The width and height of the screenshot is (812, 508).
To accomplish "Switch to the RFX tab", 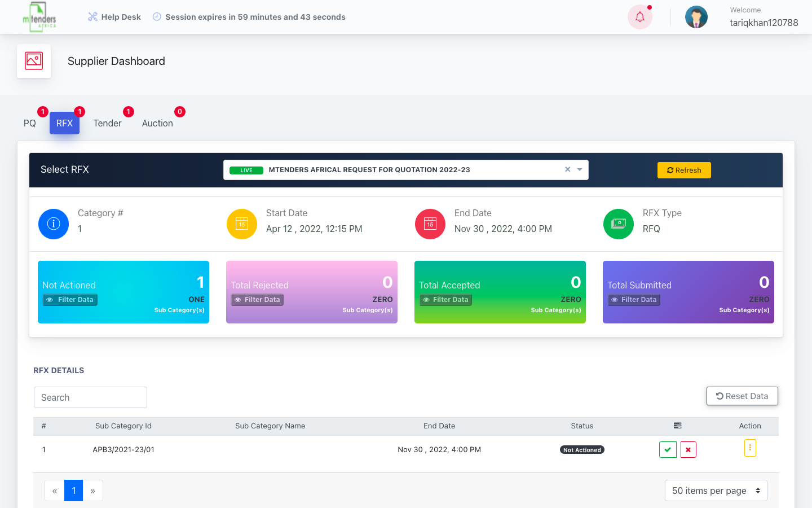I will [64, 123].
